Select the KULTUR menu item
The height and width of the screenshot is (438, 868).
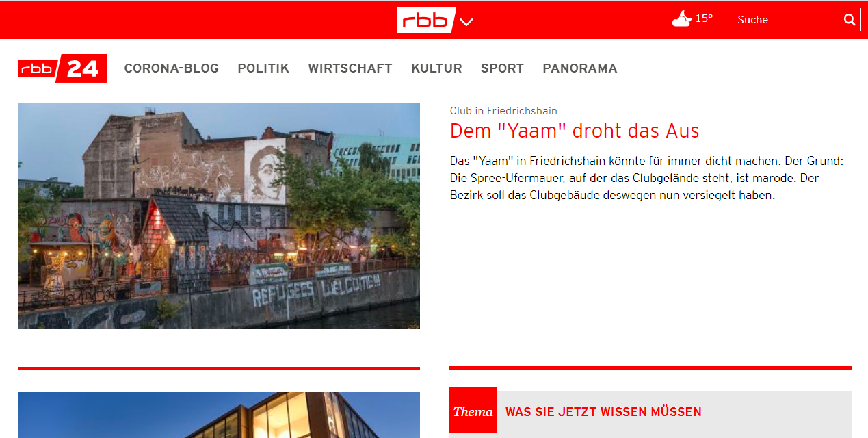(x=436, y=68)
